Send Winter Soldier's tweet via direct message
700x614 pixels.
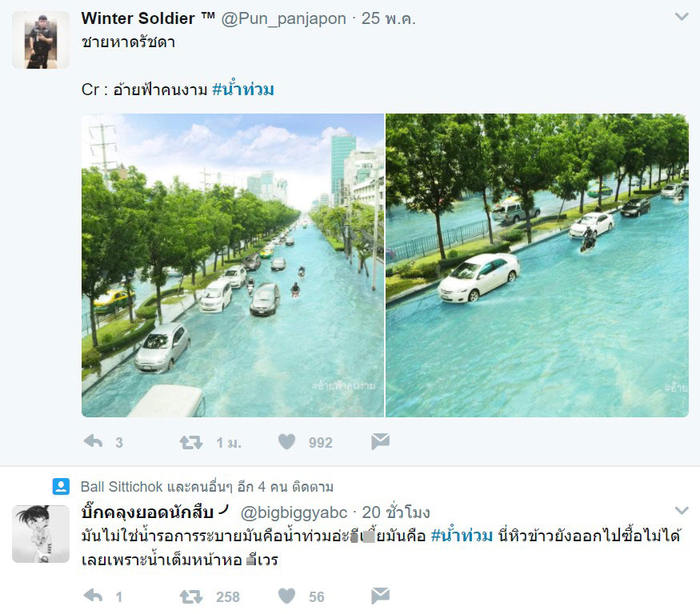pos(380,441)
